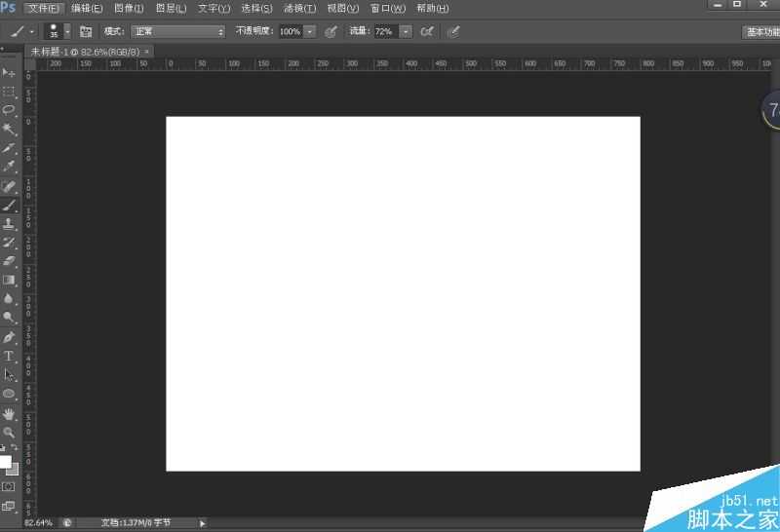Click the 基本功能 workspace button

[761, 31]
